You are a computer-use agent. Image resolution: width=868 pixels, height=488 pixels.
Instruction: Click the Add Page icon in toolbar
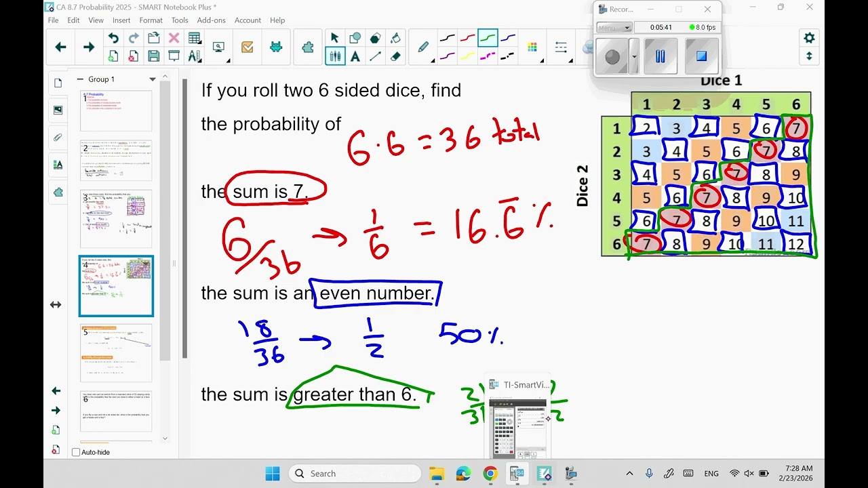(113, 56)
